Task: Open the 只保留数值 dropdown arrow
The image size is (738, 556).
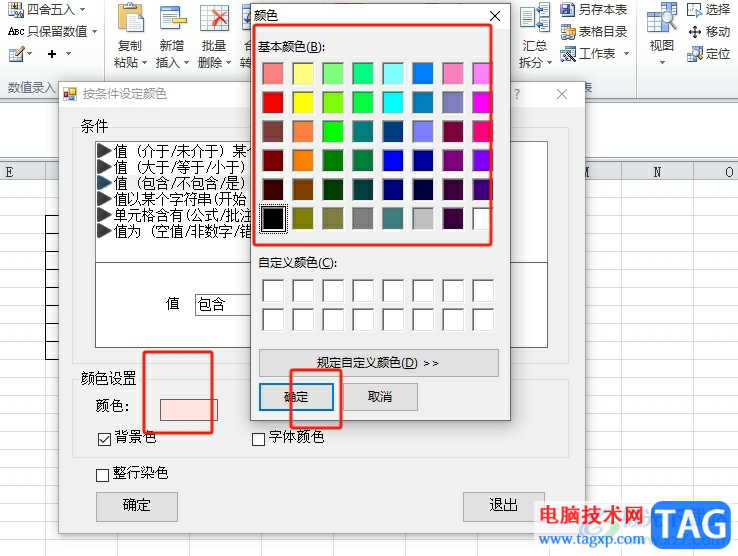Action: pos(95,32)
